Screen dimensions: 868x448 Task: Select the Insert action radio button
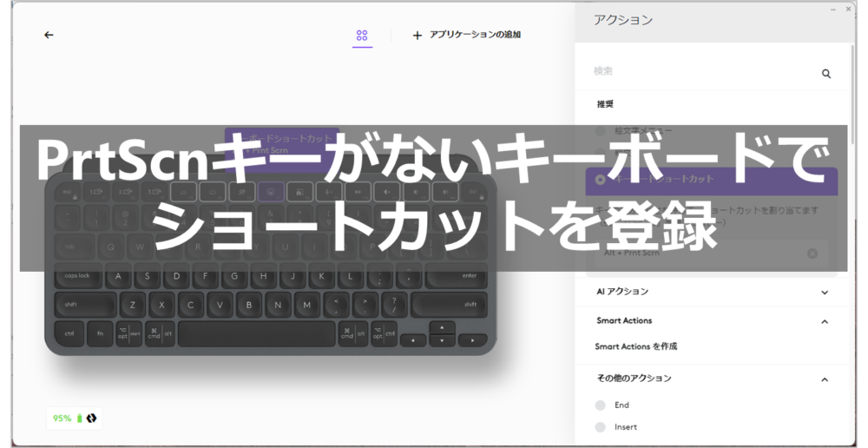[x=601, y=427]
